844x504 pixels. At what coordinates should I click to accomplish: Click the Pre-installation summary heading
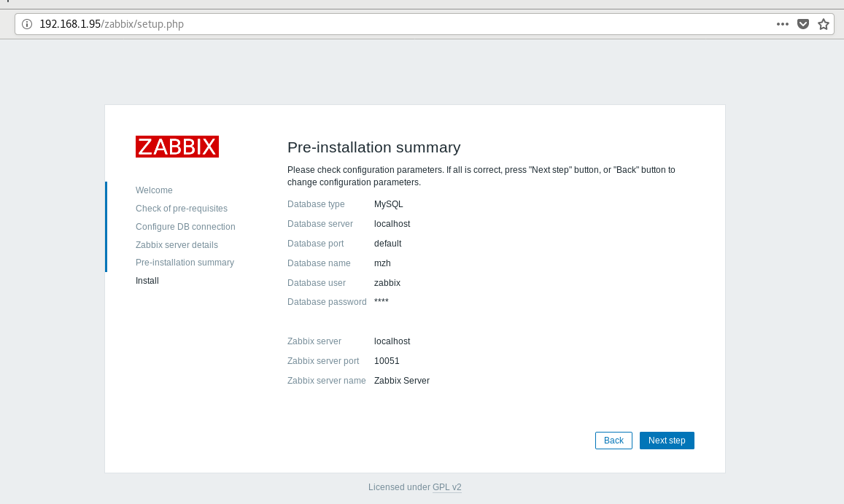pyautogui.click(x=374, y=147)
